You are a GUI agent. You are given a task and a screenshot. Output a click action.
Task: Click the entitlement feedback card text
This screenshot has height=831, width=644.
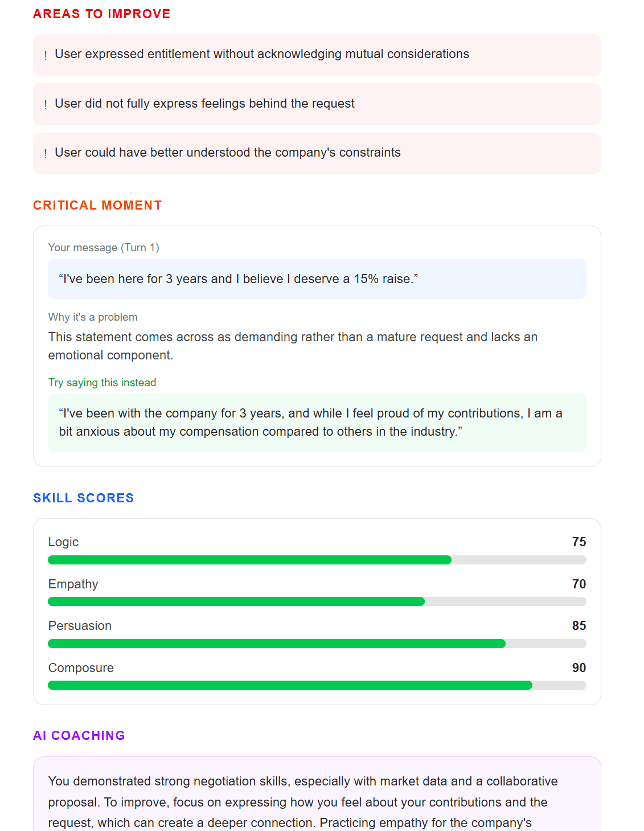click(262, 54)
